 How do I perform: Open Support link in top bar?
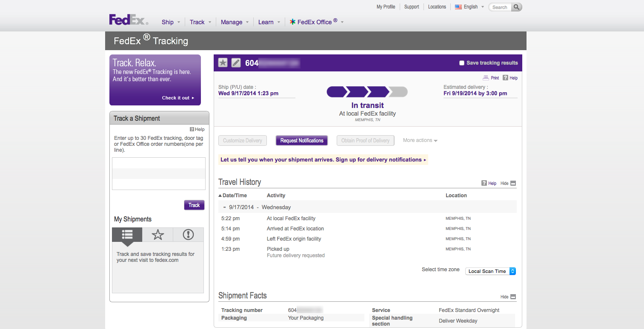412,7
